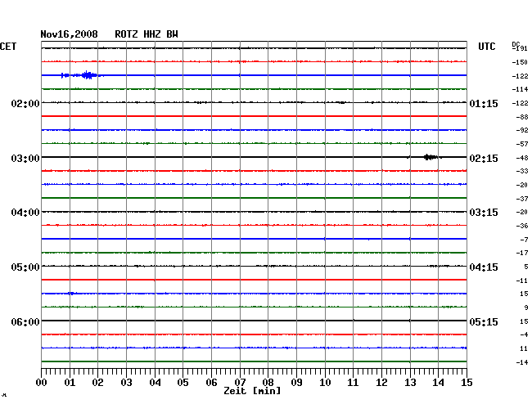
Task: Click the UTC timezone label
Action: tap(486, 47)
